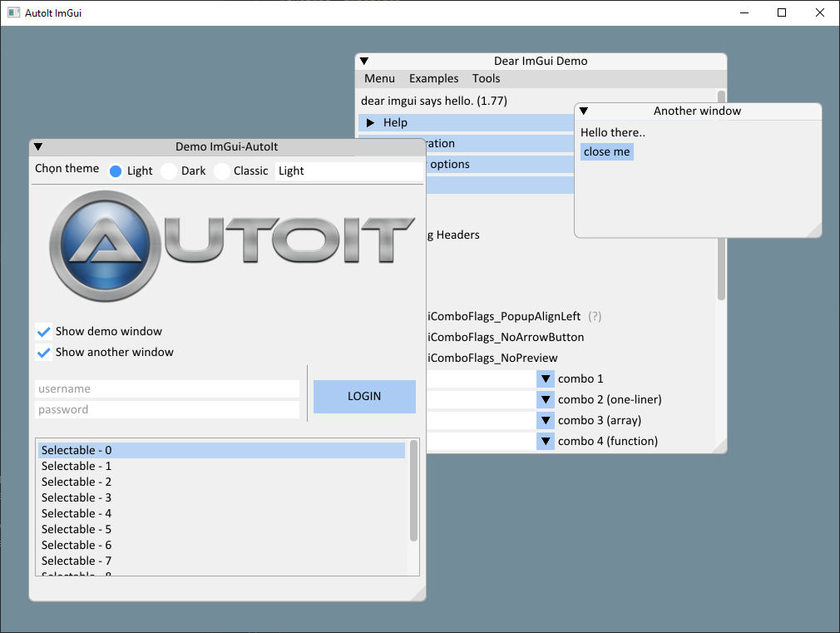Select the Classic theme radio button
Image resolution: width=840 pixels, height=633 pixels.
[x=222, y=171]
